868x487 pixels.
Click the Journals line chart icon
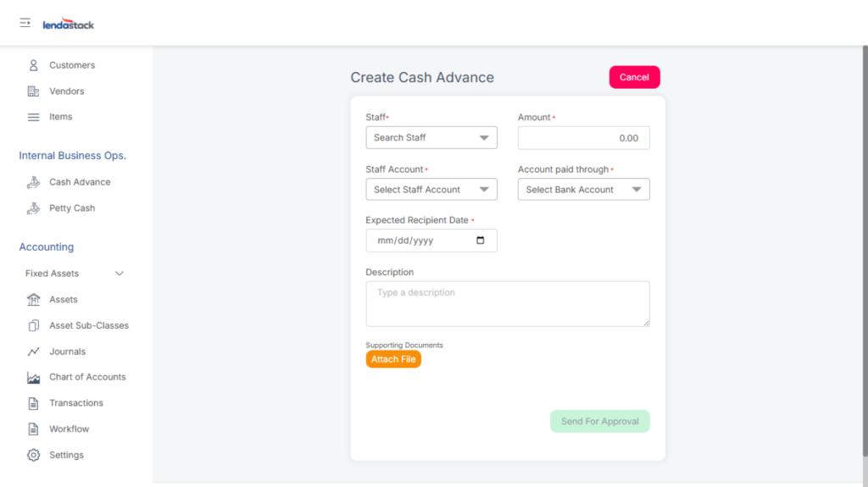pyautogui.click(x=34, y=351)
